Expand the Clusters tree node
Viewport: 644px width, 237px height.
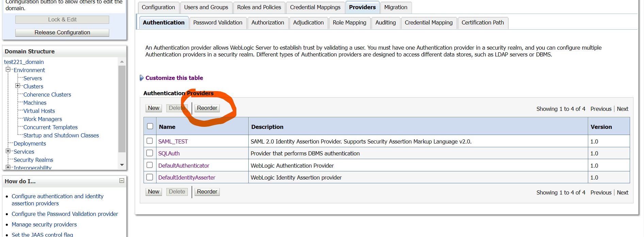pos(18,86)
